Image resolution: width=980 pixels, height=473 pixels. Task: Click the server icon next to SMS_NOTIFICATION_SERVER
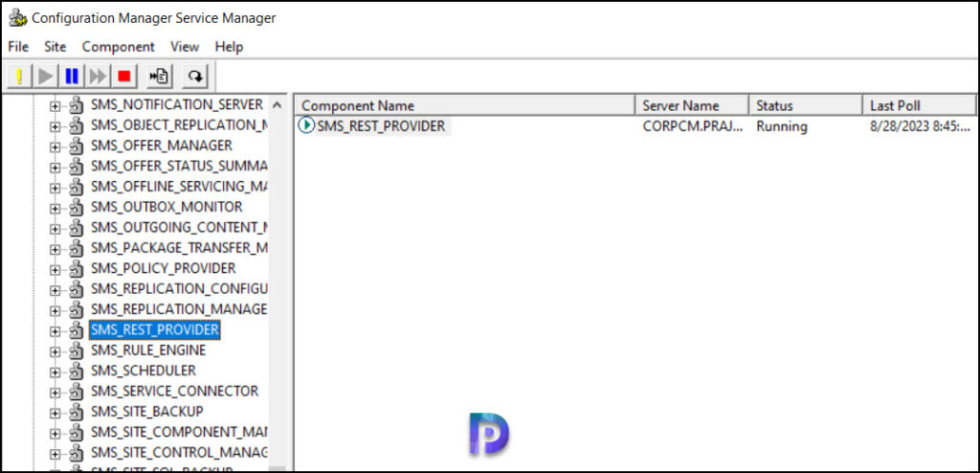tap(77, 105)
